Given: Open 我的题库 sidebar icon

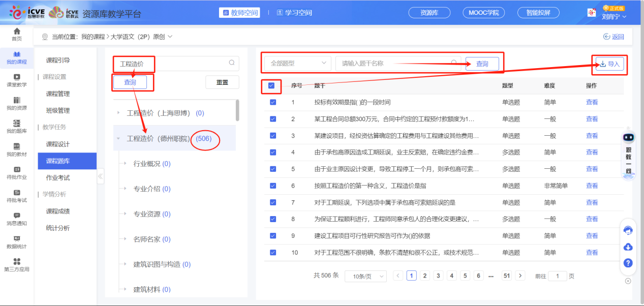Looking at the screenshot, I should pyautogui.click(x=17, y=124).
